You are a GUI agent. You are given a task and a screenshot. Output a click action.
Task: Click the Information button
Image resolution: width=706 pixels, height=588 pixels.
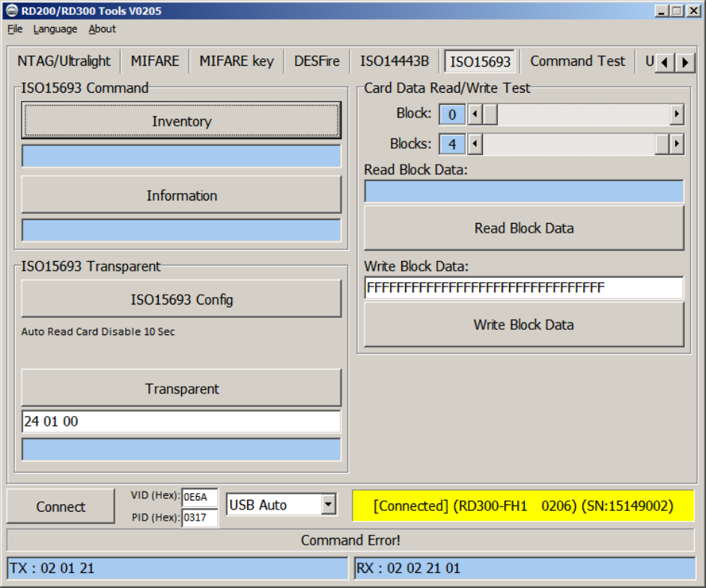(x=181, y=195)
